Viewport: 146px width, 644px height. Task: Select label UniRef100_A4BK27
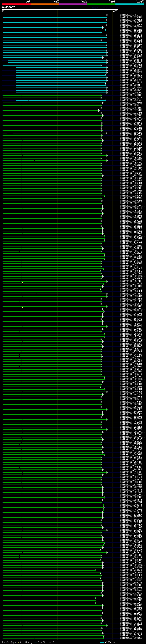coord(131,552)
